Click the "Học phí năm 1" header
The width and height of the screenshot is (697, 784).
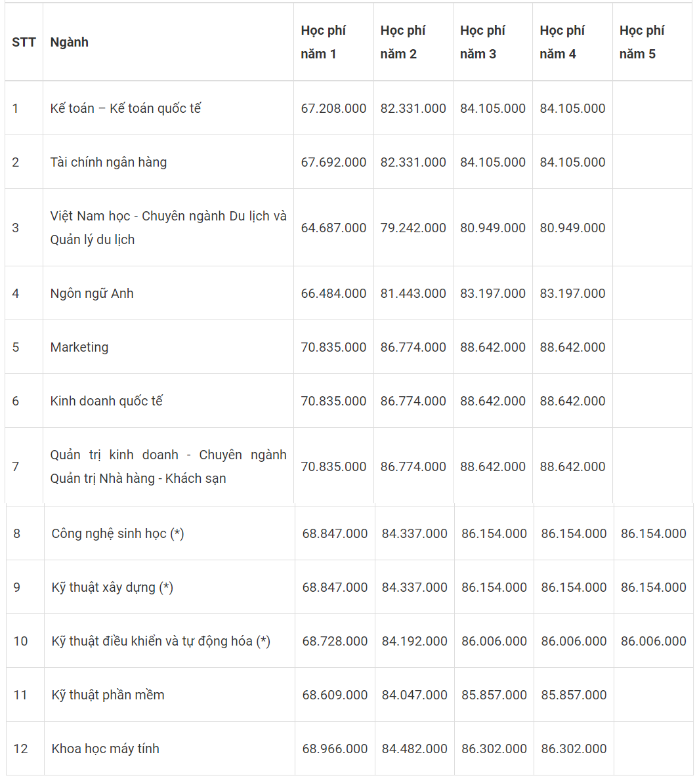[x=323, y=42]
